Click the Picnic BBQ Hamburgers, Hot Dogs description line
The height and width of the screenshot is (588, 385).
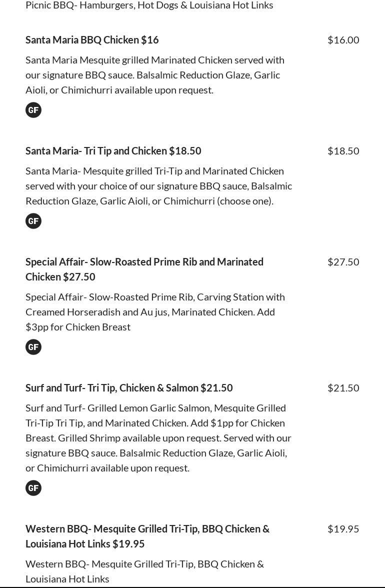click(x=149, y=5)
